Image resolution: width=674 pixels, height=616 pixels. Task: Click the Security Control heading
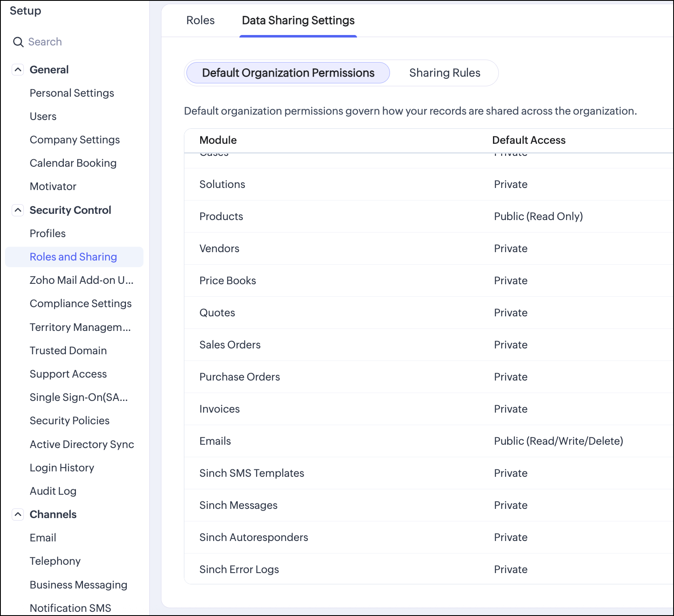tap(70, 210)
